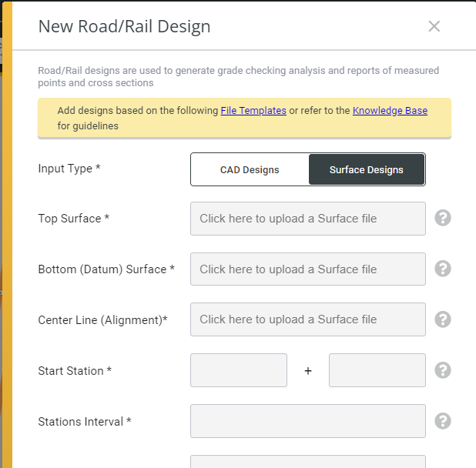Upload a Bottom (Datum) Surface file

click(308, 269)
